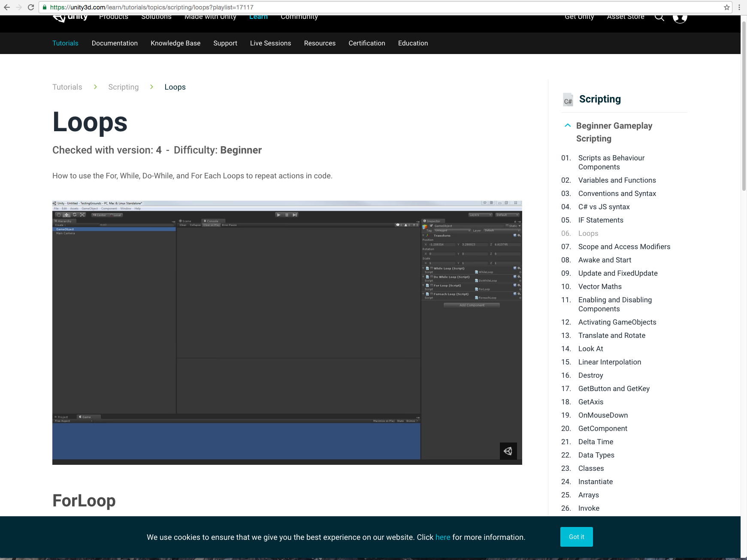Open the Resources tab
Viewport: 747px width, 560px height.
pos(320,43)
